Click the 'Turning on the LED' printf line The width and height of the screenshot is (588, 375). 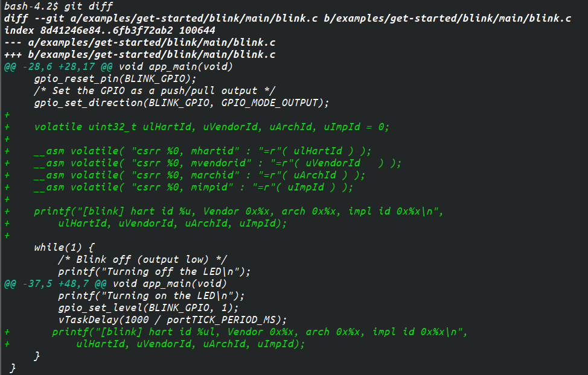coord(151,295)
